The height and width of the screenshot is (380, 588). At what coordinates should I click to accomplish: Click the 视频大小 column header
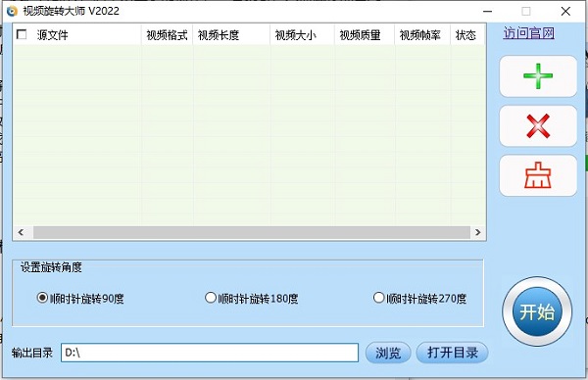[x=302, y=35]
